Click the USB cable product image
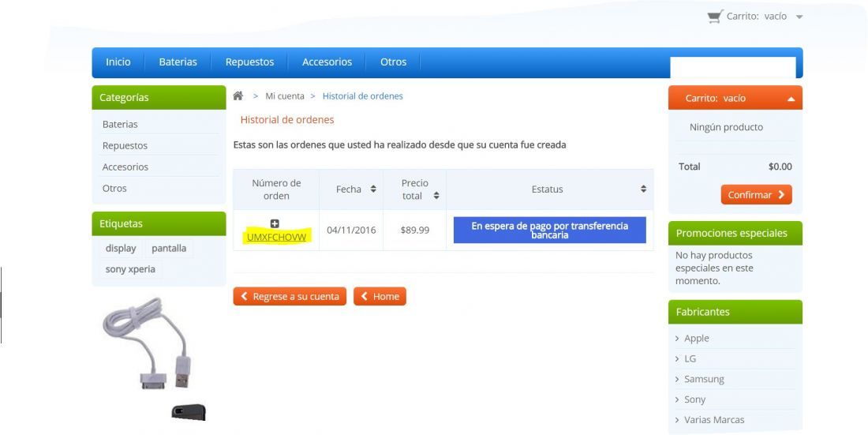The width and height of the screenshot is (868, 435). 147,343
